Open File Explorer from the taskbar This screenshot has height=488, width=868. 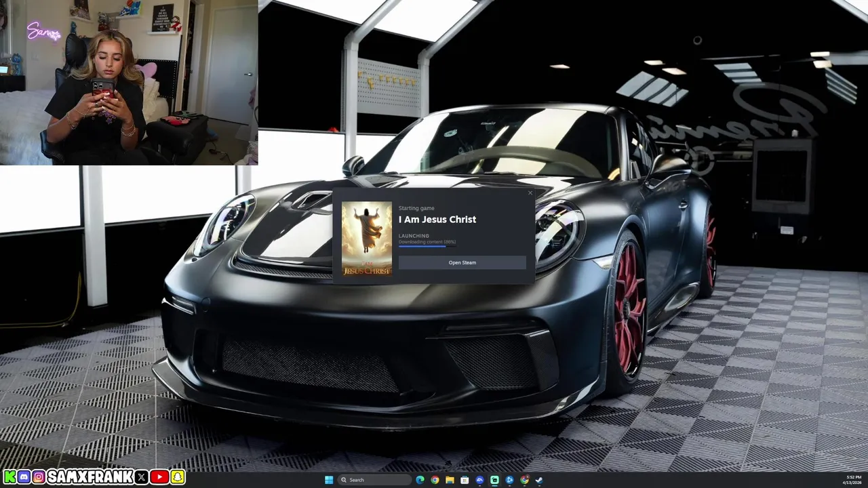(450, 480)
